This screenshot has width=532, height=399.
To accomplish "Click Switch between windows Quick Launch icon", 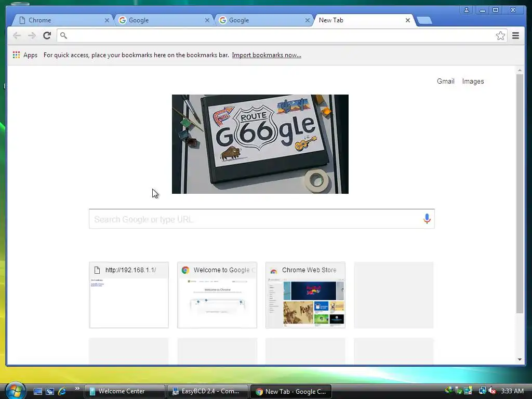I will point(50,391).
